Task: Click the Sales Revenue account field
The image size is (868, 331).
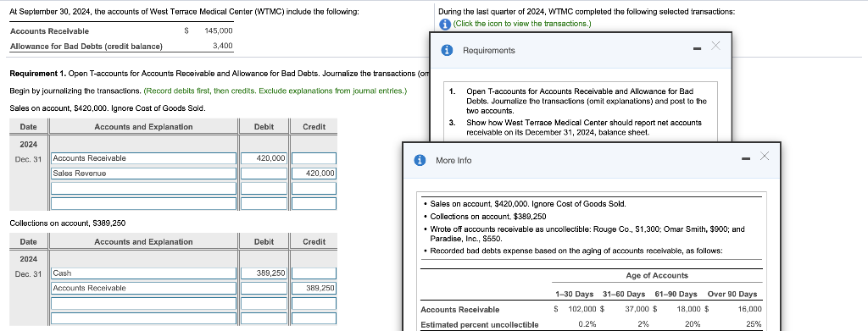Action: (144, 174)
